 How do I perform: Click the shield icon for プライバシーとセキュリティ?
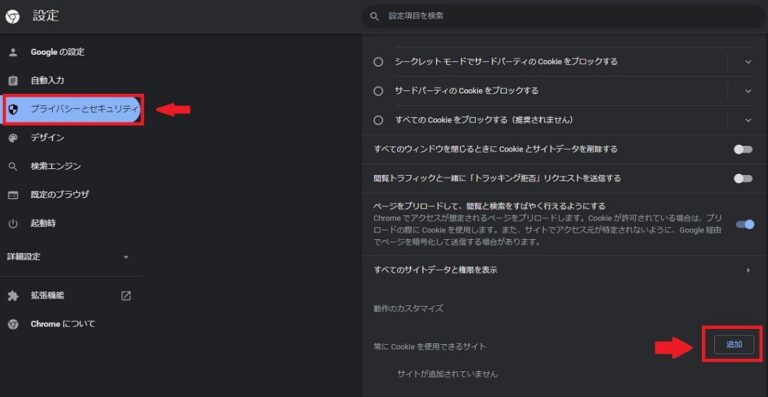pos(13,109)
